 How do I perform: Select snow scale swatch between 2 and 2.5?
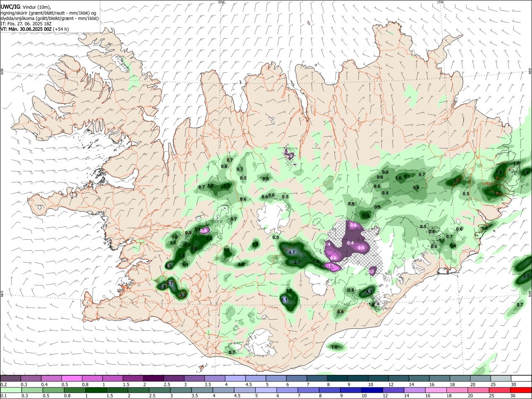click(153, 378)
